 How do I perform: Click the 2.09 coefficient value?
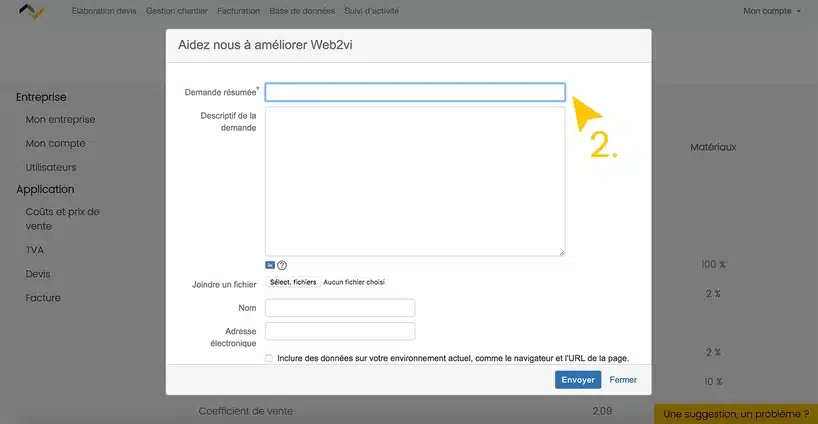tap(602, 411)
